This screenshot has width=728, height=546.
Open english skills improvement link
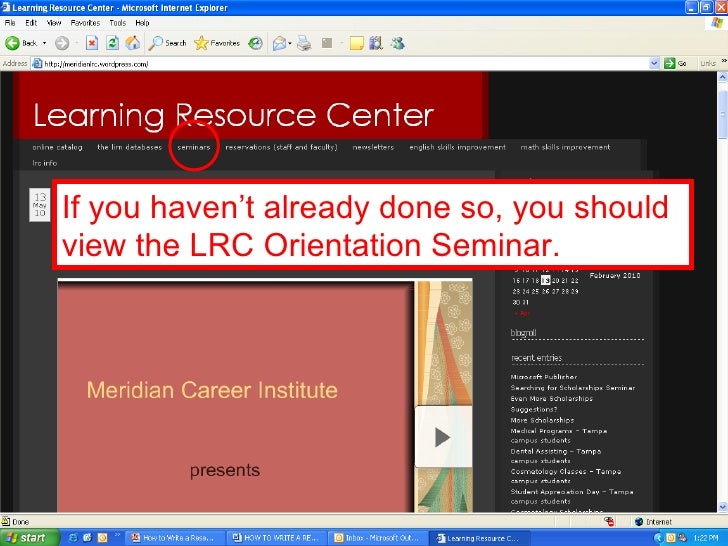(x=457, y=147)
